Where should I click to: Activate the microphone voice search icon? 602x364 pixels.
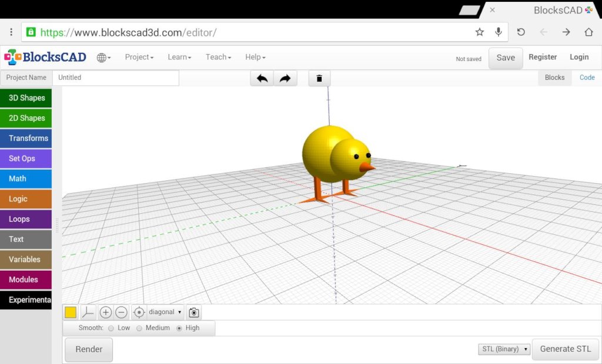click(x=499, y=32)
